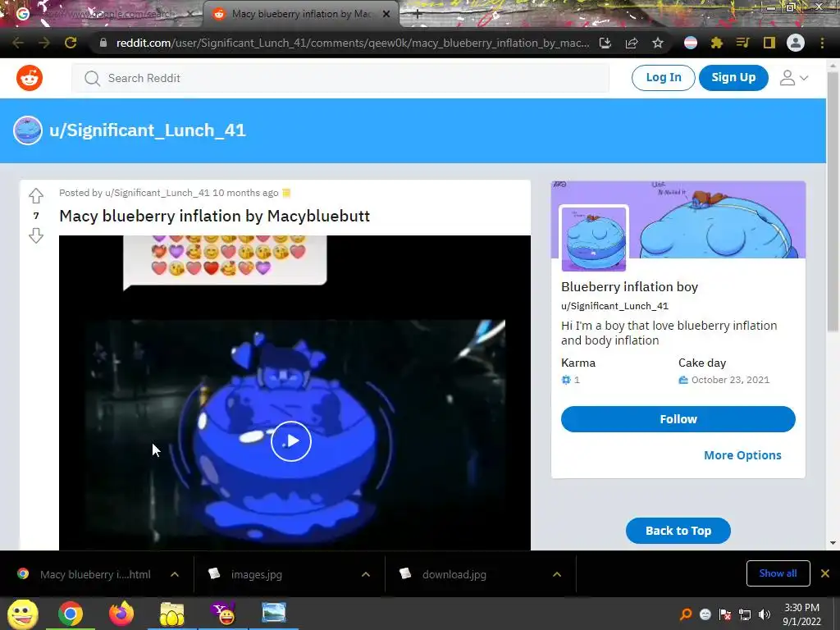This screenshot has height=630, width=840.
Task: Click the post title text
Action: 214,216
